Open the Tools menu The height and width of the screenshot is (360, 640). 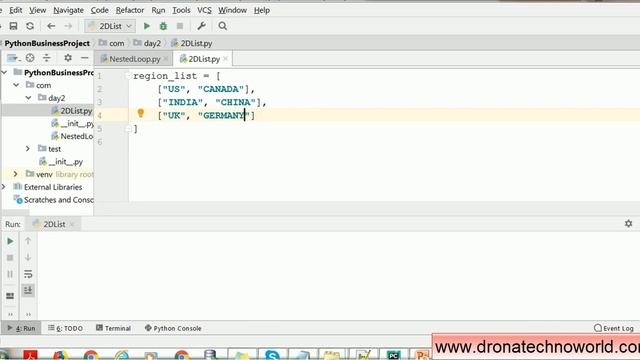click(x=181, y=10)
